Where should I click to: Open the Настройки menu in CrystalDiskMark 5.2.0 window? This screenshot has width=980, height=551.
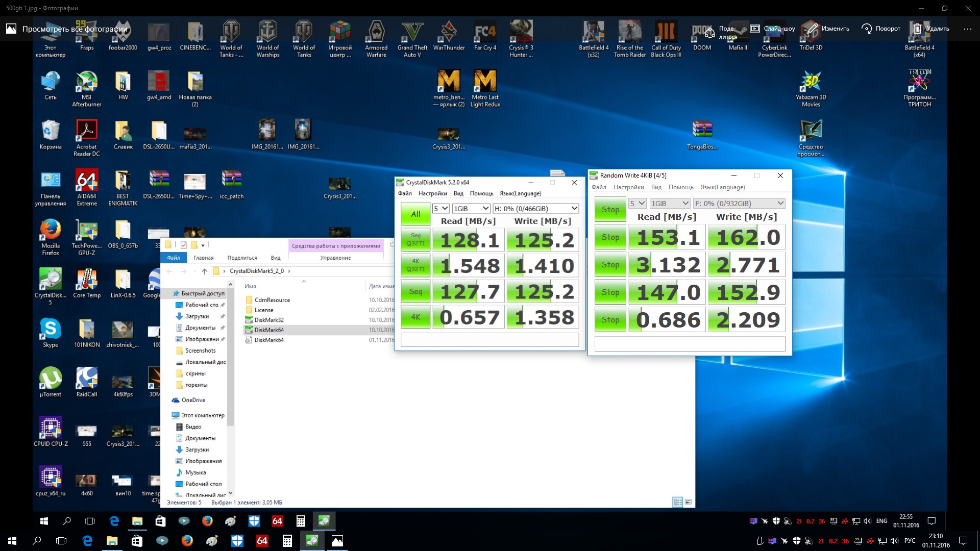[x=432, y=193]
